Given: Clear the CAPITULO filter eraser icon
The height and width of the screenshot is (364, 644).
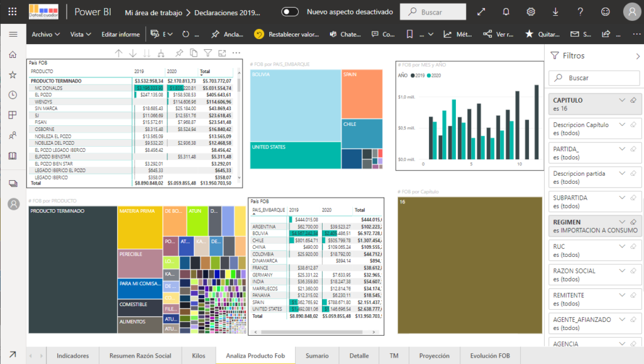Looking at the screenshot, I should click(x=633, y=100).
